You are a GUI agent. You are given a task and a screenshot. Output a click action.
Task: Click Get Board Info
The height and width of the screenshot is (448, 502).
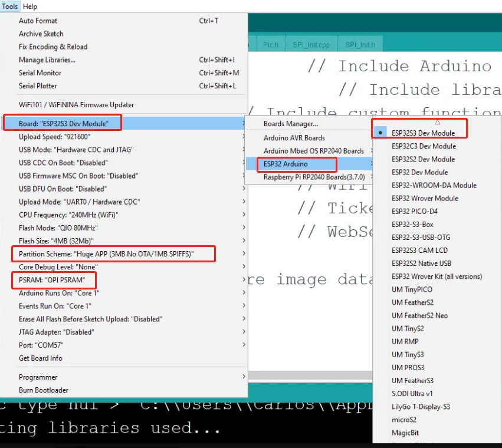pyautogui.click(x=40, y=358)
